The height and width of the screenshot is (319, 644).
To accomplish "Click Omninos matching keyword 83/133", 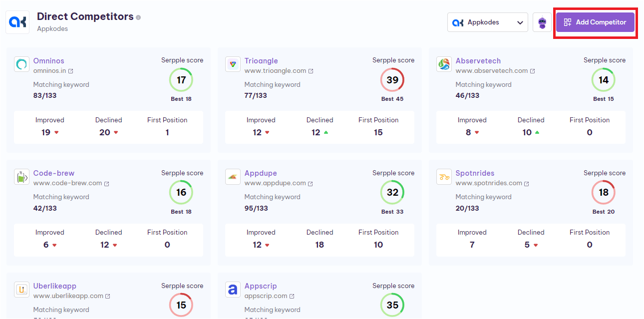I will click(x=45, y=95).
